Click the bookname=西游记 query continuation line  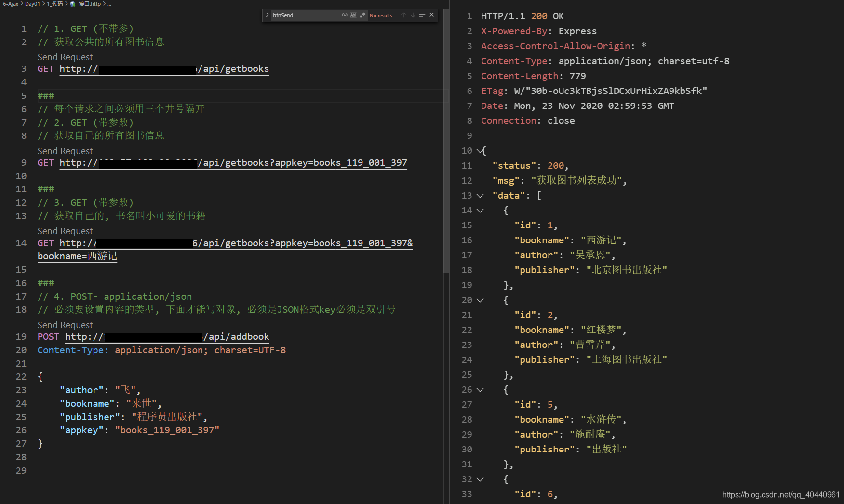click(x=78, y=256)
